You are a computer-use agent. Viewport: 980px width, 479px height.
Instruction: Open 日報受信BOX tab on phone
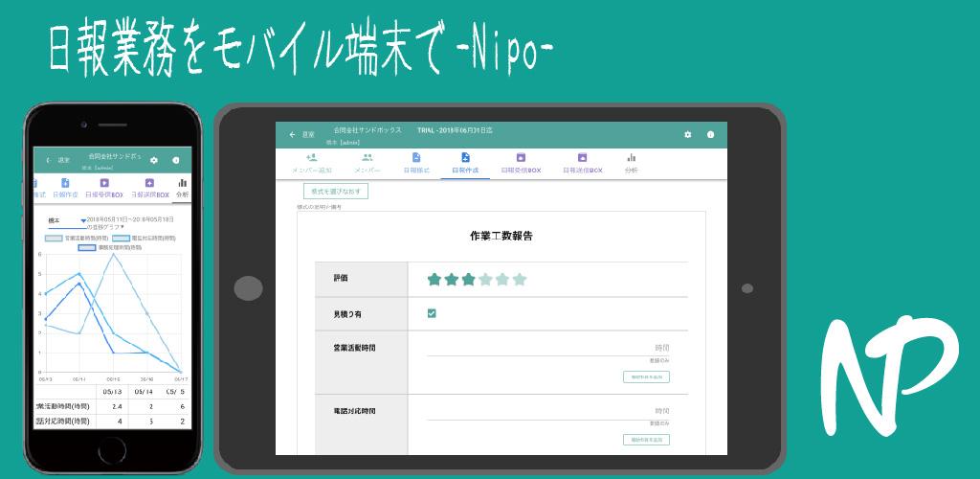(x=104, y=188)
